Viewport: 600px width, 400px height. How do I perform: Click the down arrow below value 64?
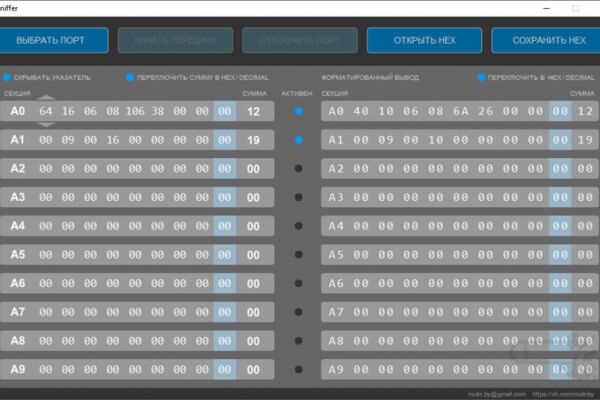click(46, 125)
